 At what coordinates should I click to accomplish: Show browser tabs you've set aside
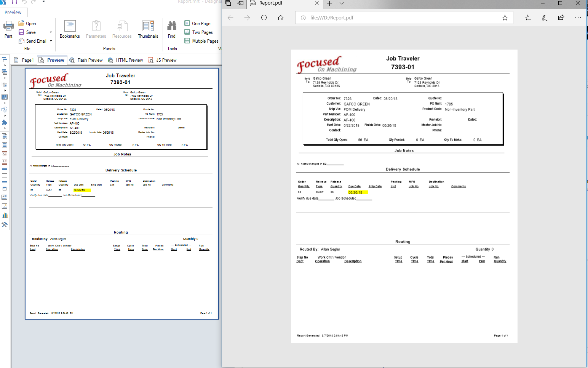click(228, 3)
